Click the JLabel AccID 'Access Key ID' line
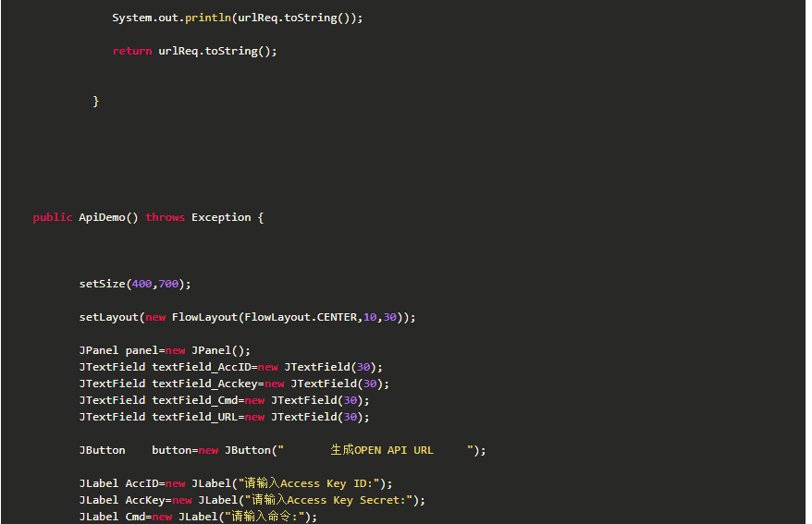The width and height of the screenshot is (812, 524). click(x=236, y=483)
